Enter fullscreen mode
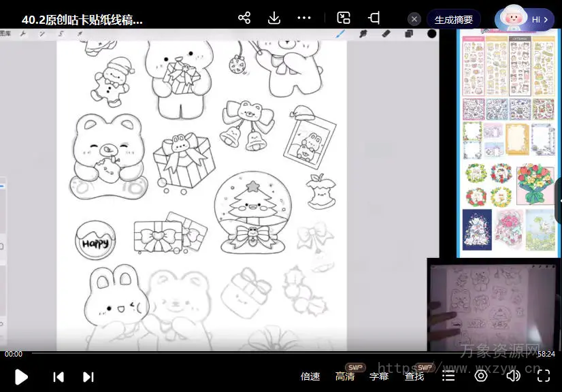 point(544,376)
